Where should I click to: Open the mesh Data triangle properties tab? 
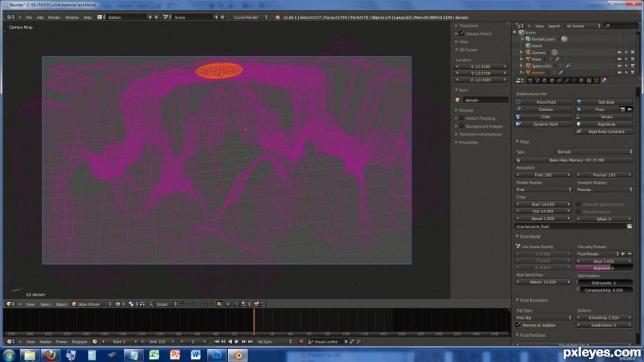coord(574,81)
